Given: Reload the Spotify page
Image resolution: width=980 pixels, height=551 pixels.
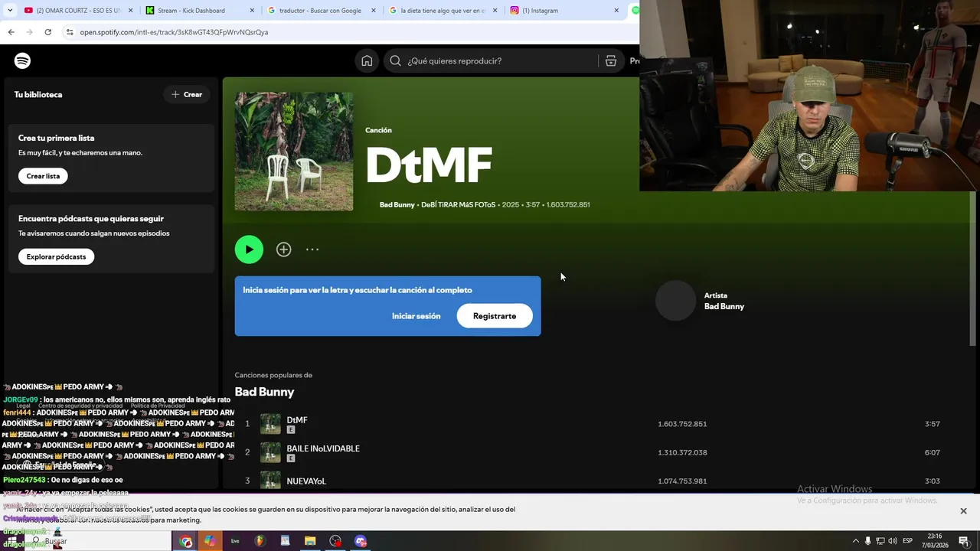Looking at the screenshot, I should (x=47, y=32).
